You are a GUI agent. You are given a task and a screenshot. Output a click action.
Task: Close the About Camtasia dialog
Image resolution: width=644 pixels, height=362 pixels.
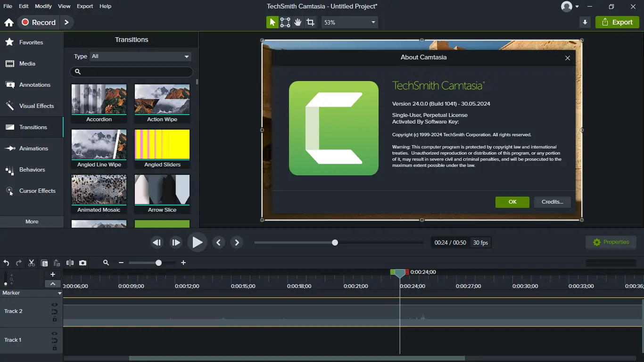568,58
